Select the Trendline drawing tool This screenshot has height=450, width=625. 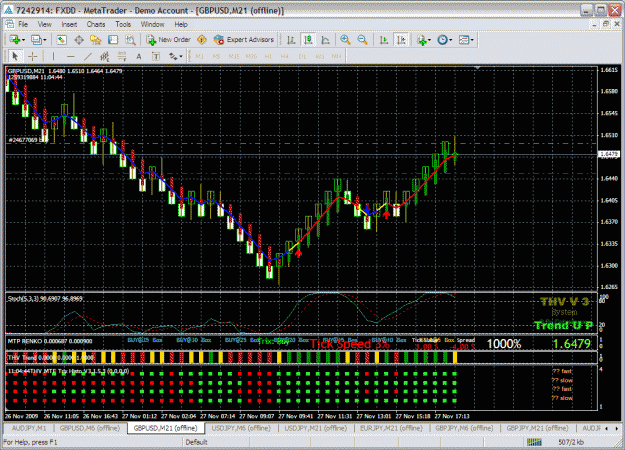click(x=88, y=56)
